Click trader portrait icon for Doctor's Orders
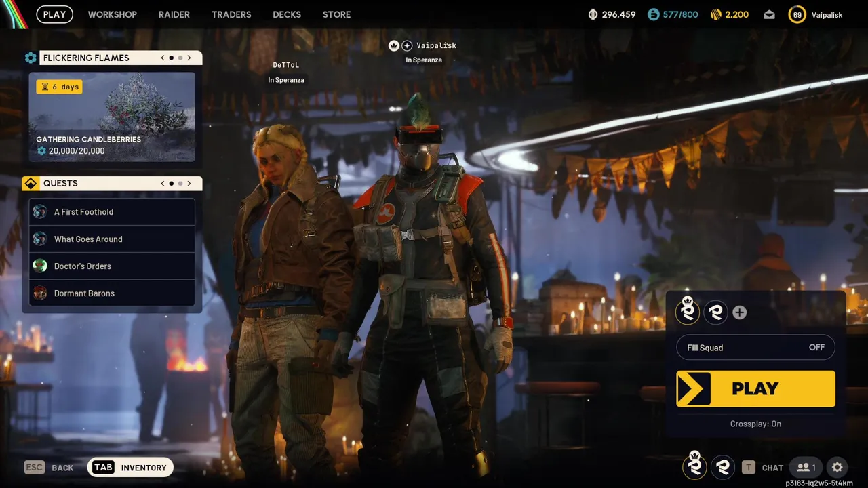Screen dimensions: 868x488 (40, 266)
